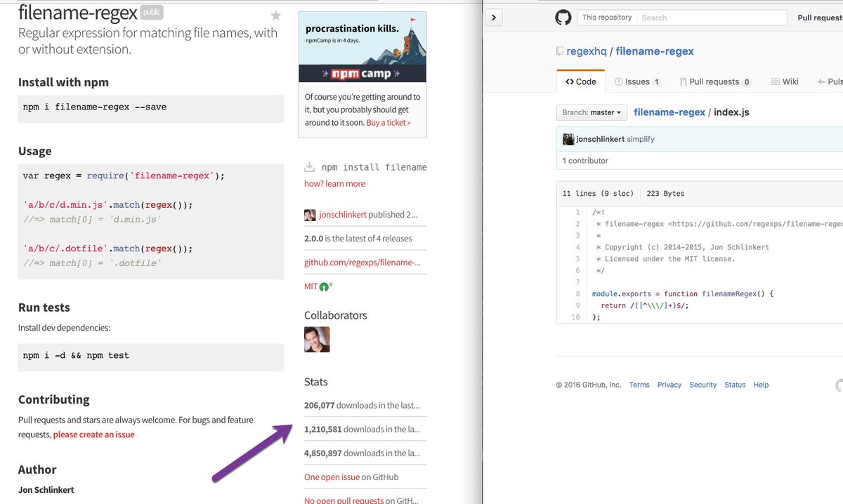
Task: Open the No open pull requests link
Action: [344, 500]
